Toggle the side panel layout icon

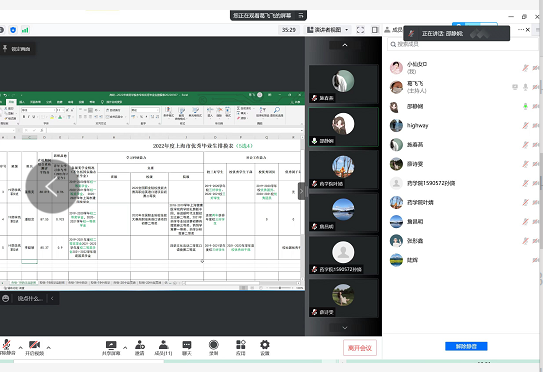[375, 30]
